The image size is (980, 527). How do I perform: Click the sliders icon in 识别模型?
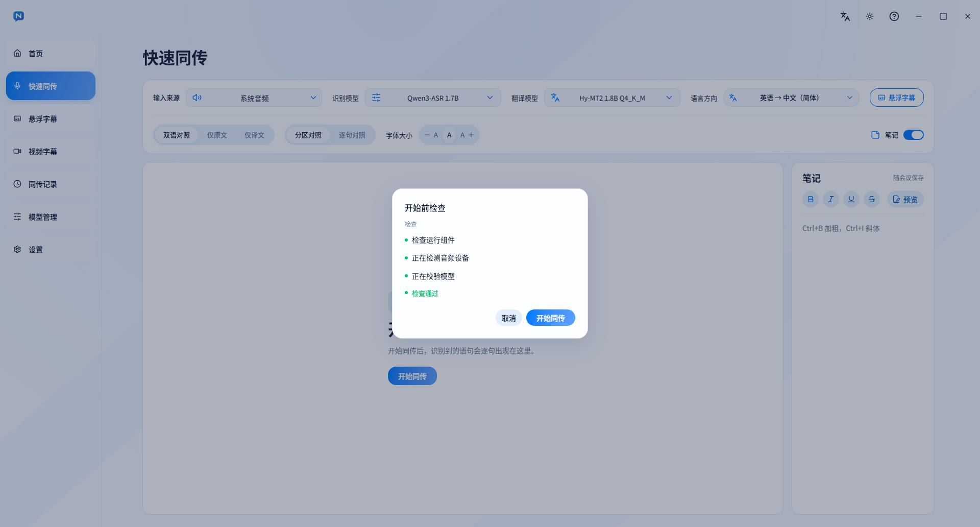[x=376, y=98]
